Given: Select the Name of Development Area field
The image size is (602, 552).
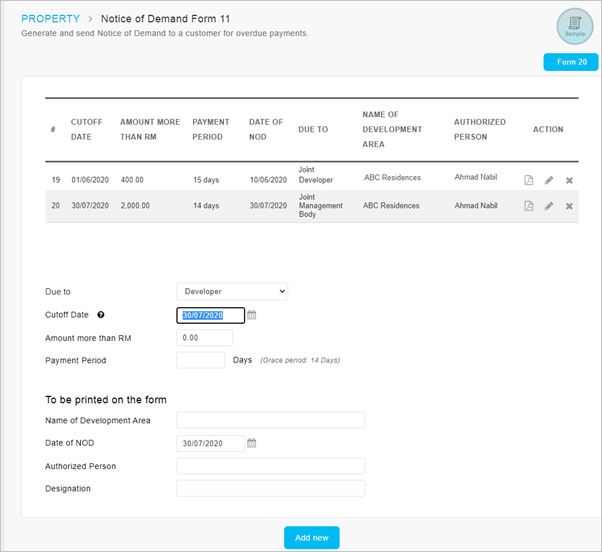Looking at the screenshot, I should (271, 420).
